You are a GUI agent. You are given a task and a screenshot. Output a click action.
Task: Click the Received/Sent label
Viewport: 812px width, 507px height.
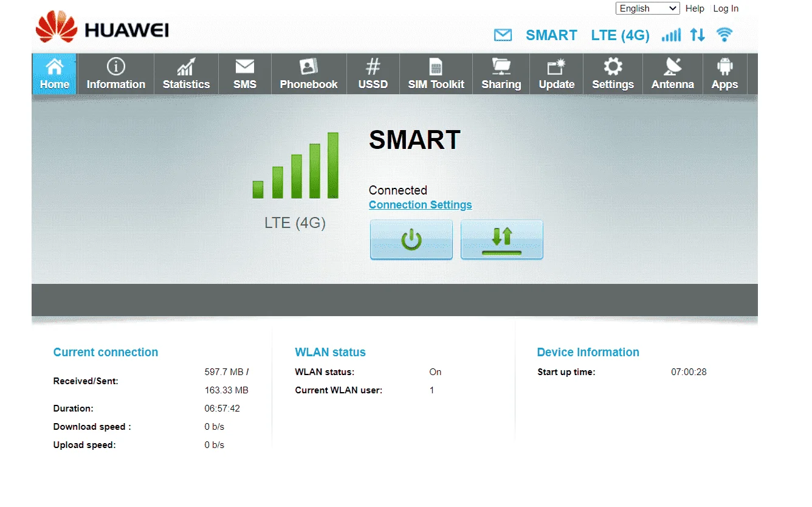[86, 381]
